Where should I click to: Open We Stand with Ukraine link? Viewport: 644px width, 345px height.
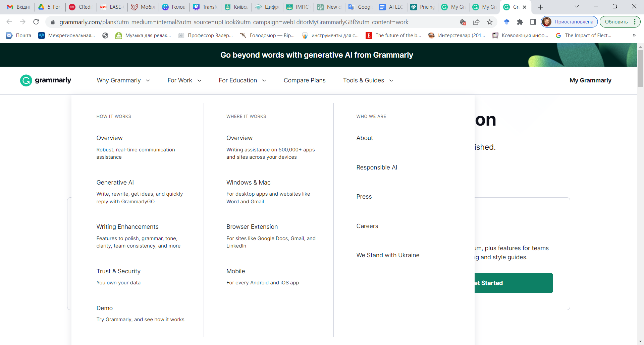point(388,255)
